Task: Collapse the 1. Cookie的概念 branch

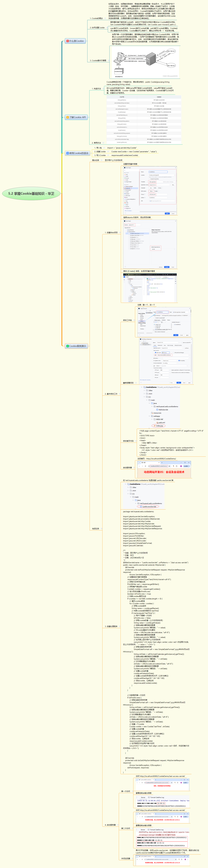Action: click(x=105, y=18)
